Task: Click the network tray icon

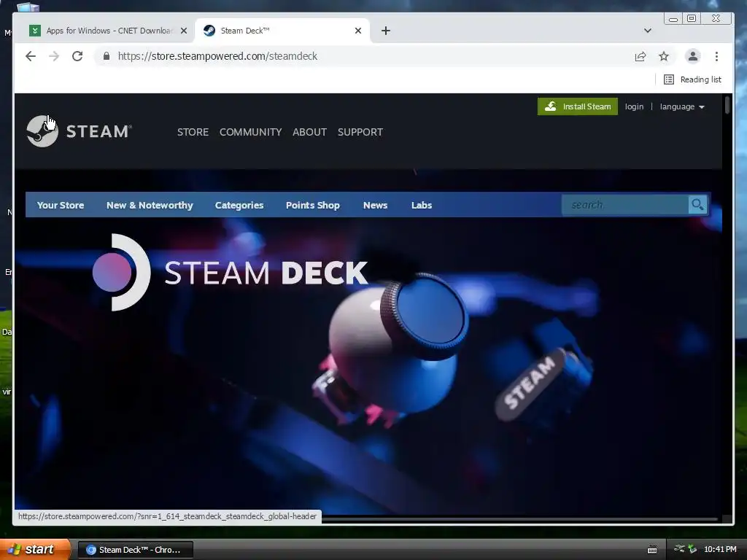Action: (x=679, y=549)
